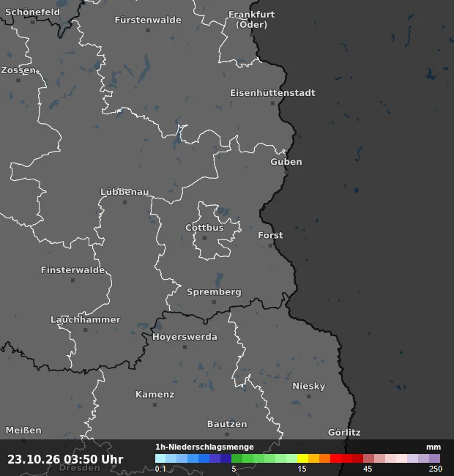Image resolution: width=454 pixels, height=476 pixels.
Task: Click the Meißen label
Action: pyautogui.click(x=23, y=431)
